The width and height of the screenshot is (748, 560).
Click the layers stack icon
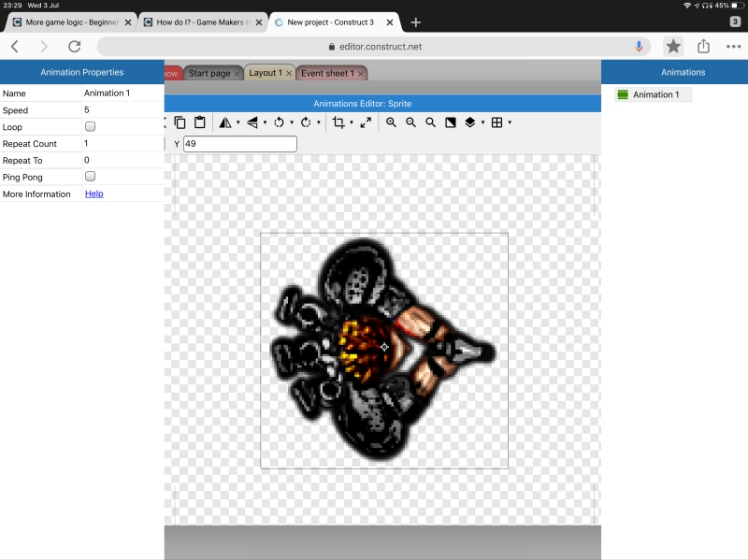click(x=470, y=122)
